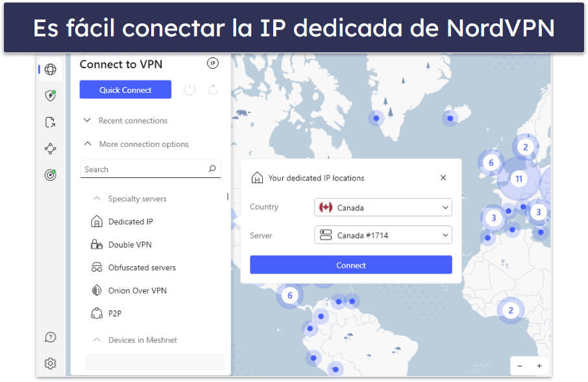Close the dedicated IP locations popup
This screenshot has width=588, height=382.
pyautogui.click(x=443, y=177)
